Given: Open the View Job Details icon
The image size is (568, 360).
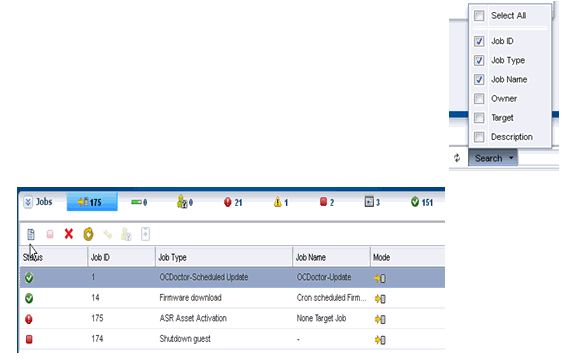Looking at the screenshot, I should pos(31,234).
